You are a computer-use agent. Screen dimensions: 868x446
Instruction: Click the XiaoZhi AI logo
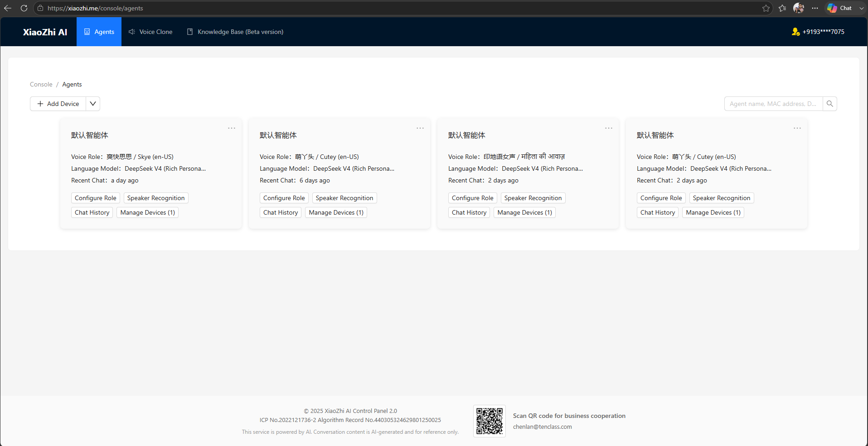tap(45, 32)
